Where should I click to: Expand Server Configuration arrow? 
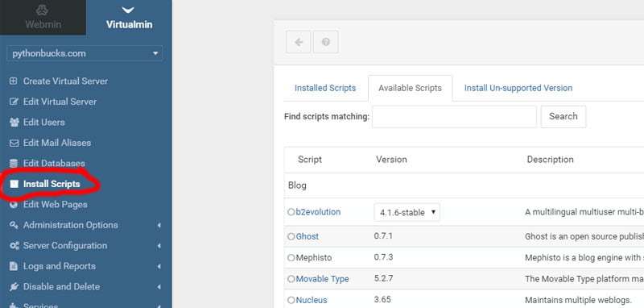[159, 246]
